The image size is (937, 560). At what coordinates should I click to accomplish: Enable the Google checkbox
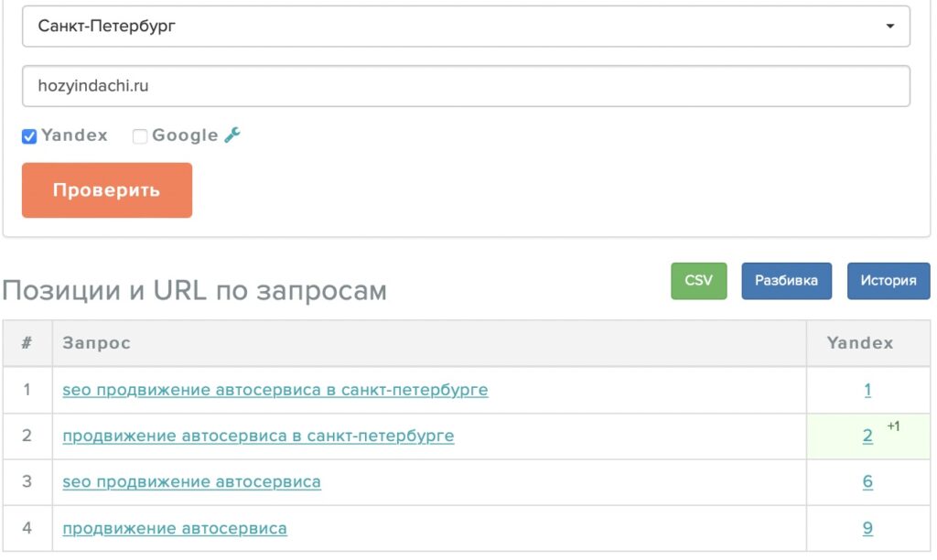coord(140,136)
